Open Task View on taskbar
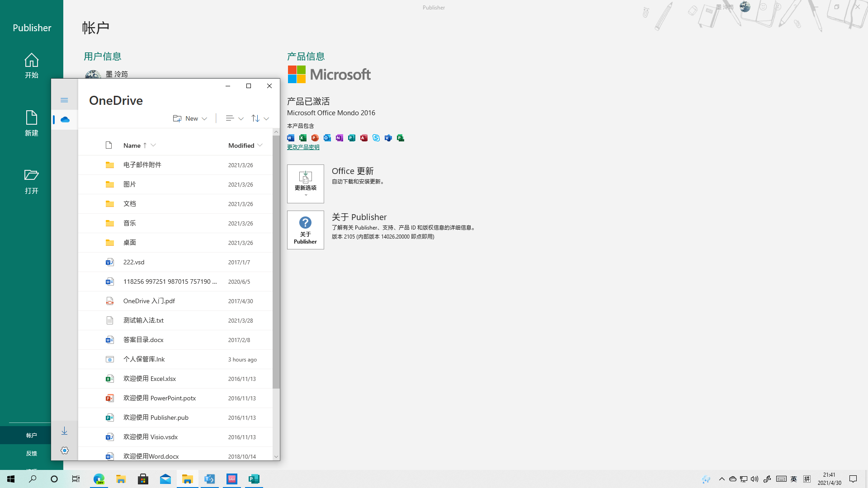868x488 pixels. click(76, 479)
